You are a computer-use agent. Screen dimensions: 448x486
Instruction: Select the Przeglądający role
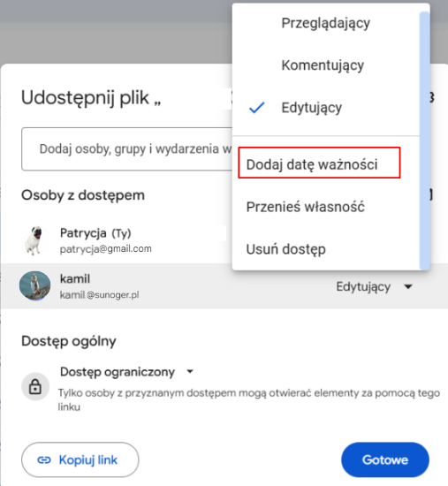(325, 23)
